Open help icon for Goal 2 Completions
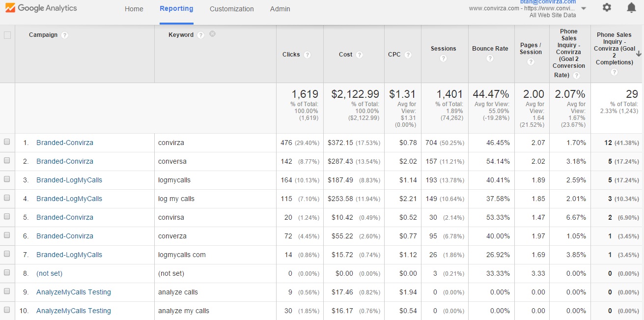The image size is (644, 320). pyautogui.click(x=614, y=72)
